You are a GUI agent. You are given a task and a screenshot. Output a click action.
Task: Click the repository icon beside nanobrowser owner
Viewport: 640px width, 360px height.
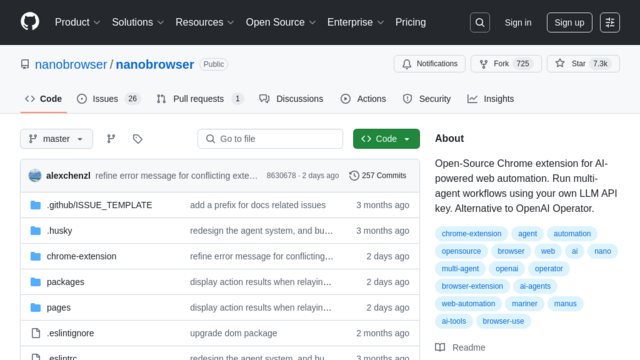pos(25,64)
